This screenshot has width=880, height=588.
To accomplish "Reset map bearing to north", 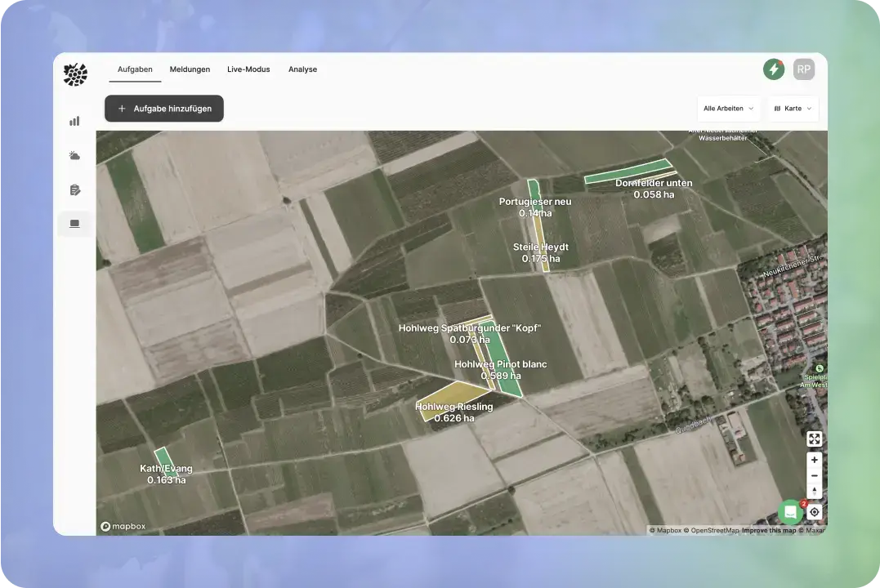I will tap(814, 492).
